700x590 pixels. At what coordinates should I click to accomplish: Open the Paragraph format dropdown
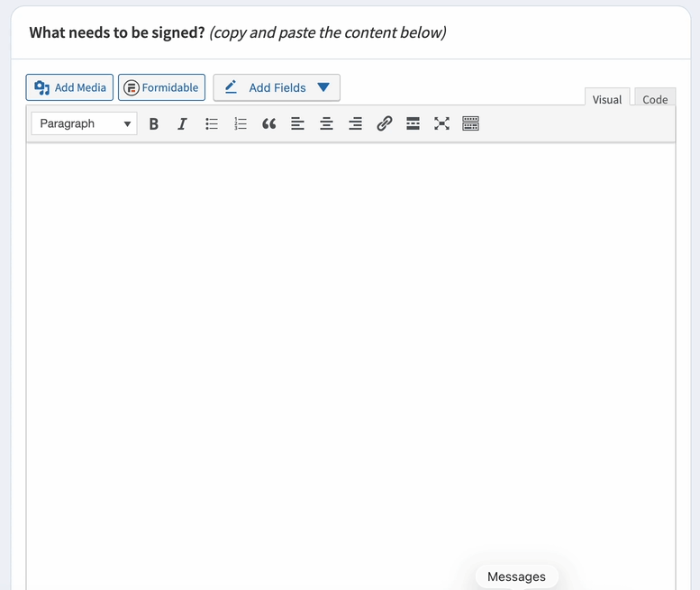point(84,123)
